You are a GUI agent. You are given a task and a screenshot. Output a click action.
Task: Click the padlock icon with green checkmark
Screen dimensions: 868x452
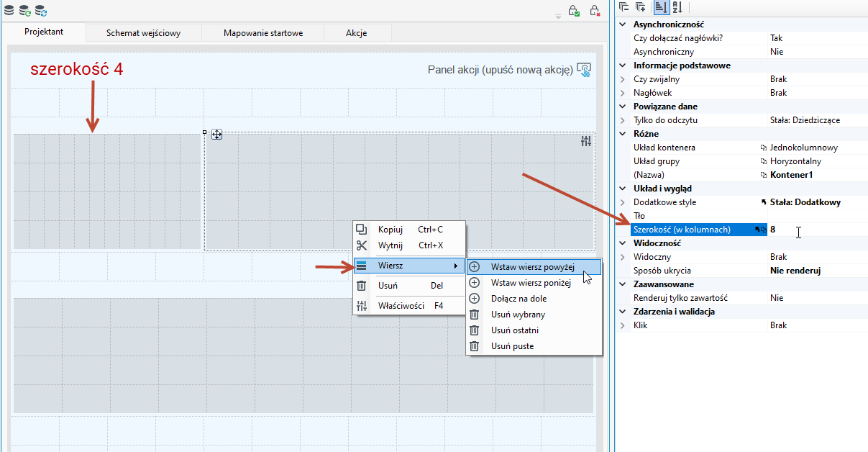tap(574, 11)
